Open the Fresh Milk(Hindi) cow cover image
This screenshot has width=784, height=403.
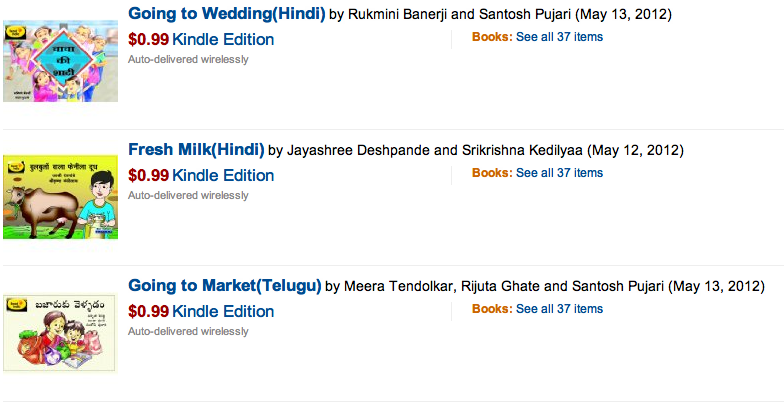pyautogui.click(x=60, y=196)
